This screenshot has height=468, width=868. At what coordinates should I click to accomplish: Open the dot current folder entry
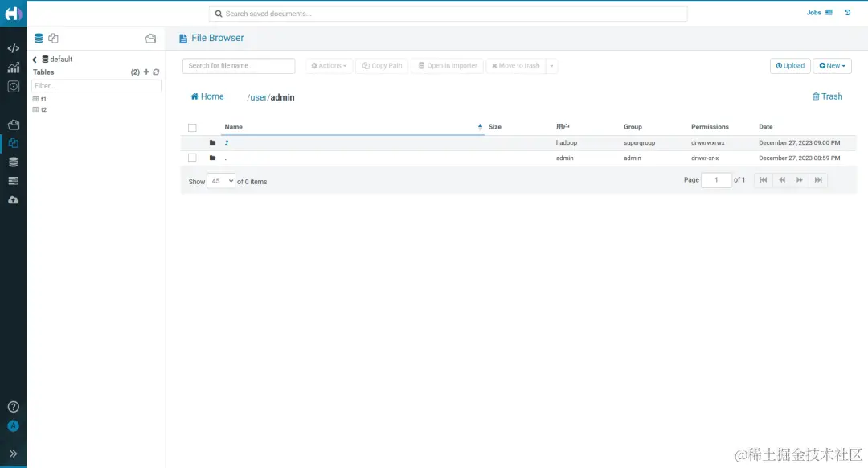225,158
